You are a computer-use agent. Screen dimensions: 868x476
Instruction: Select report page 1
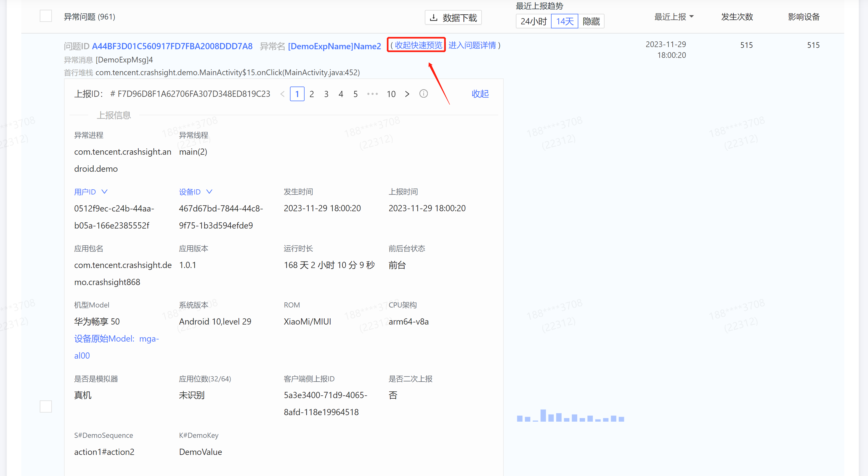297,94
